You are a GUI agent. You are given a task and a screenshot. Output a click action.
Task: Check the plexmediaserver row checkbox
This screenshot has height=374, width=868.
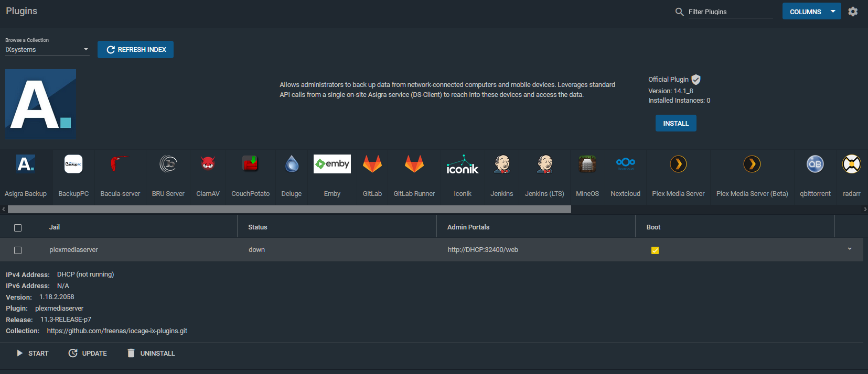(18, 250)
